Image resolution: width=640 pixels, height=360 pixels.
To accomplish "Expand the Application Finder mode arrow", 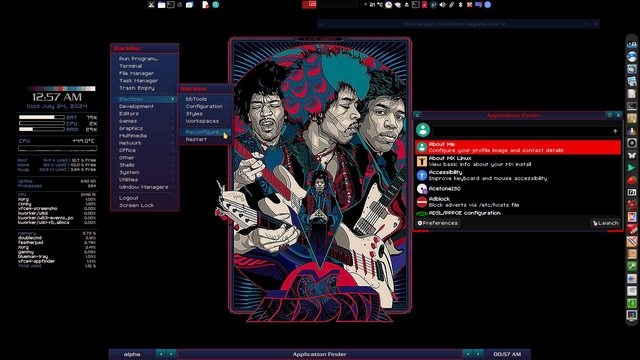I will tap(615, 131).
